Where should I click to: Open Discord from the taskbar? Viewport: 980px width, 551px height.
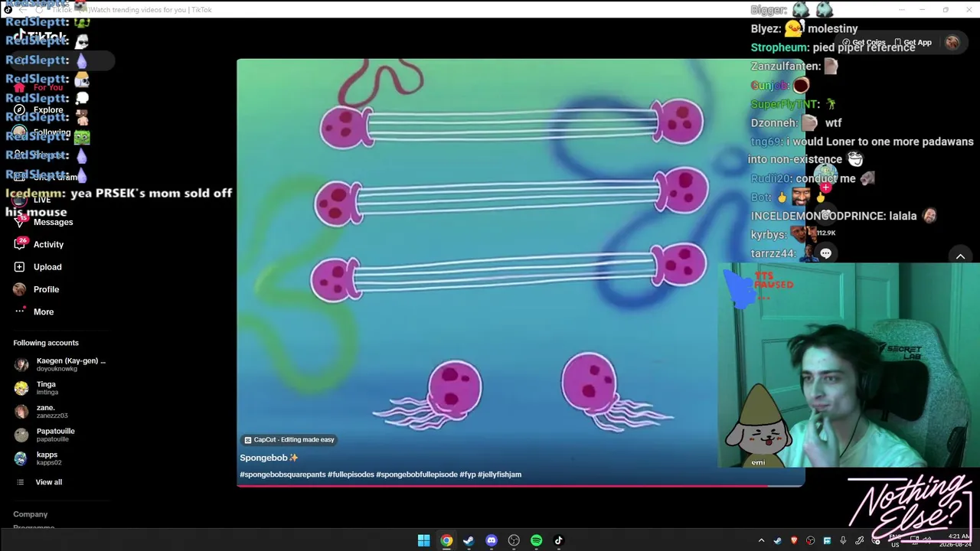point(492,540)
